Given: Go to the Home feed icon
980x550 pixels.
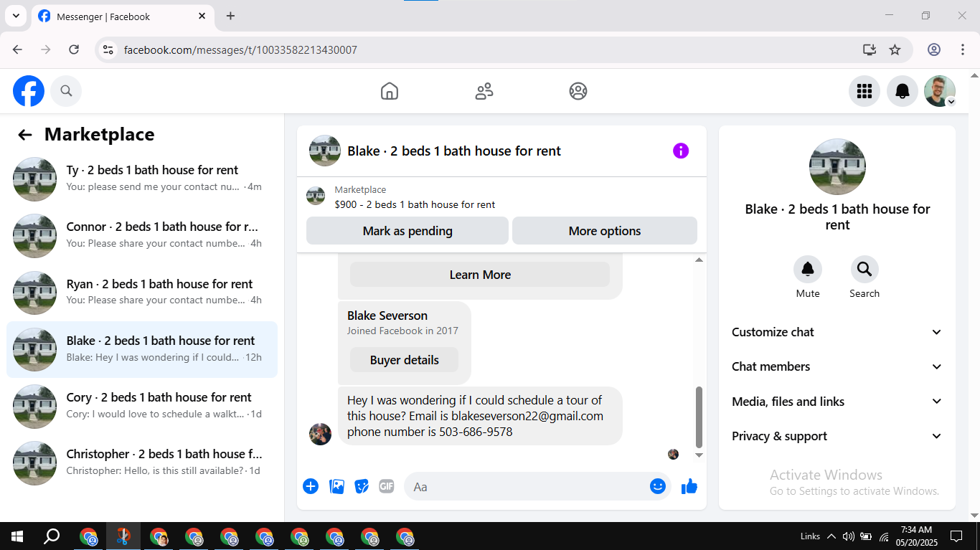Looking at the screenshot, I should click(x=390, y=91).
